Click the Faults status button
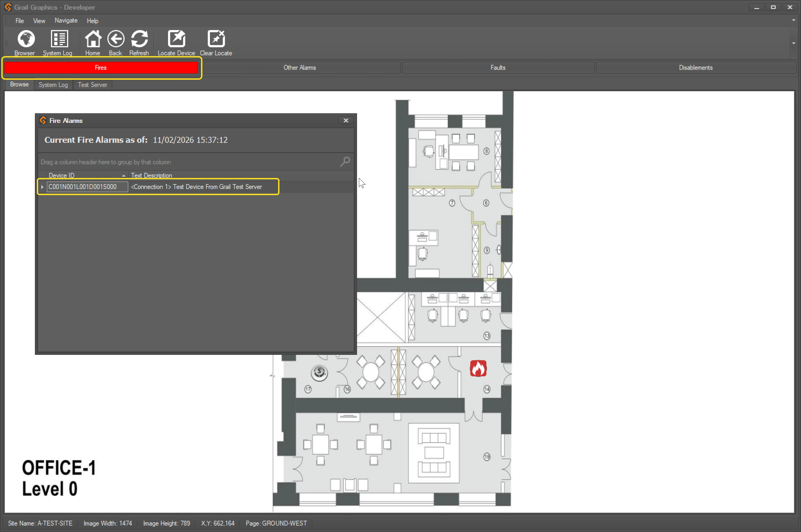Image resolution: width=801 pixels, height=532 pixels. (x=498, y=68)
